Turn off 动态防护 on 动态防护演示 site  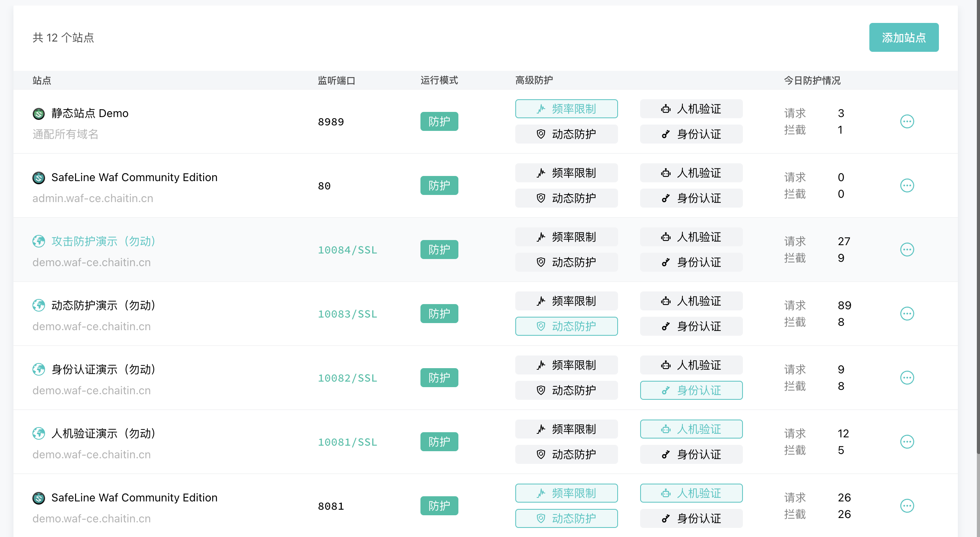coord(566,326)
